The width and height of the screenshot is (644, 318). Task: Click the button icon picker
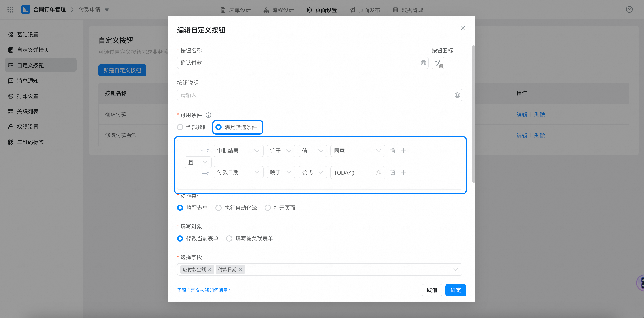coord(437,63)
